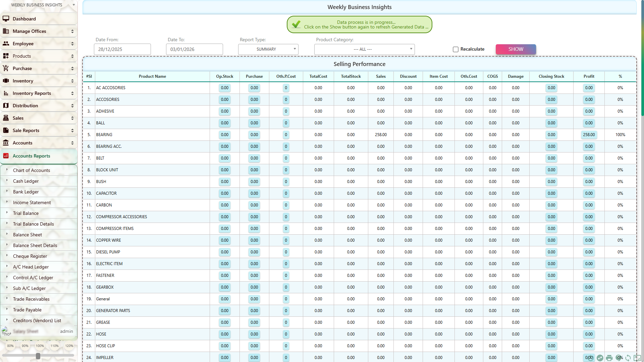644x362 pixels.
Task: Click the power icon in bottom toolbar
Action: coord(591,358)
